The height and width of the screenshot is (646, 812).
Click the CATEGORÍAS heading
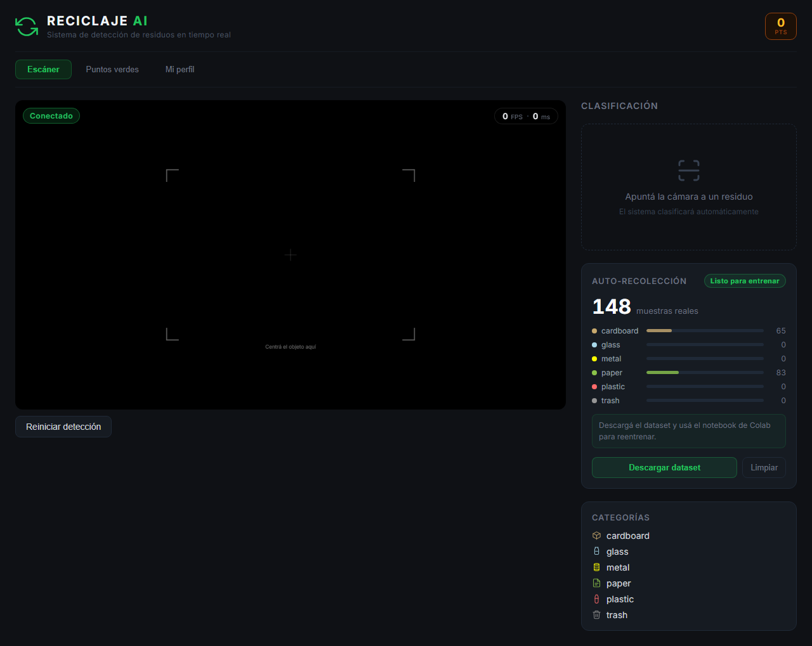[x=620, y=517]
